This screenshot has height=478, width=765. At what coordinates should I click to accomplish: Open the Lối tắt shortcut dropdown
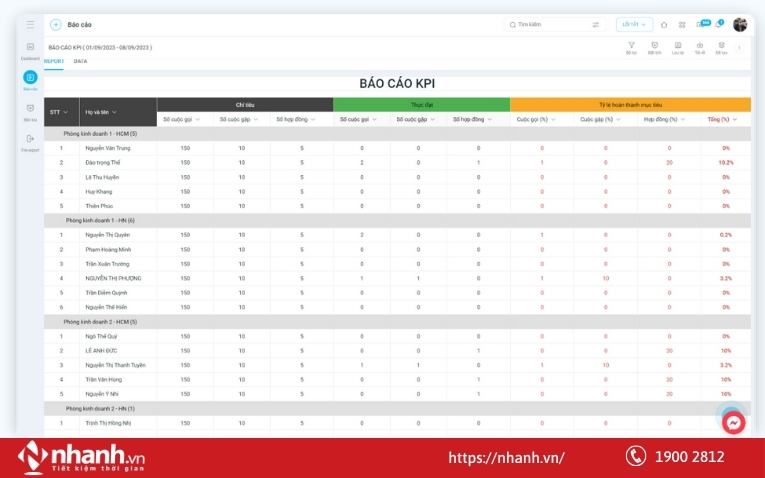(634, 24)
